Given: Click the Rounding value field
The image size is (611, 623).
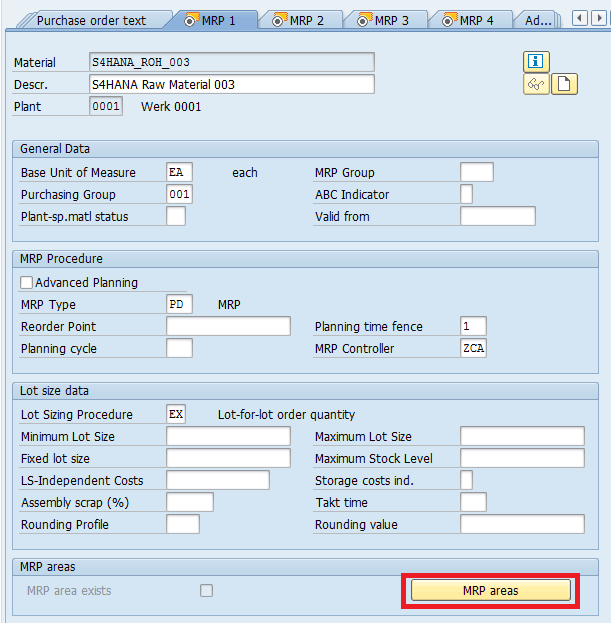Looking at the screenshot, I should (x=522, y=524).
